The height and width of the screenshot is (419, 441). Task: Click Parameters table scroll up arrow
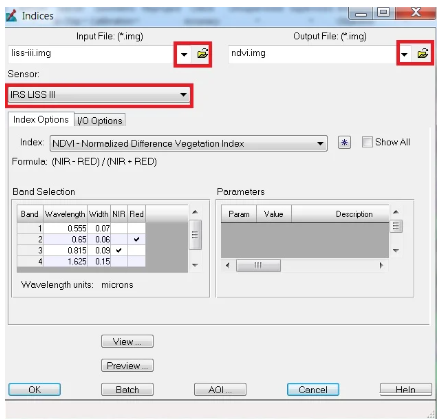click(x=396, y=212)
